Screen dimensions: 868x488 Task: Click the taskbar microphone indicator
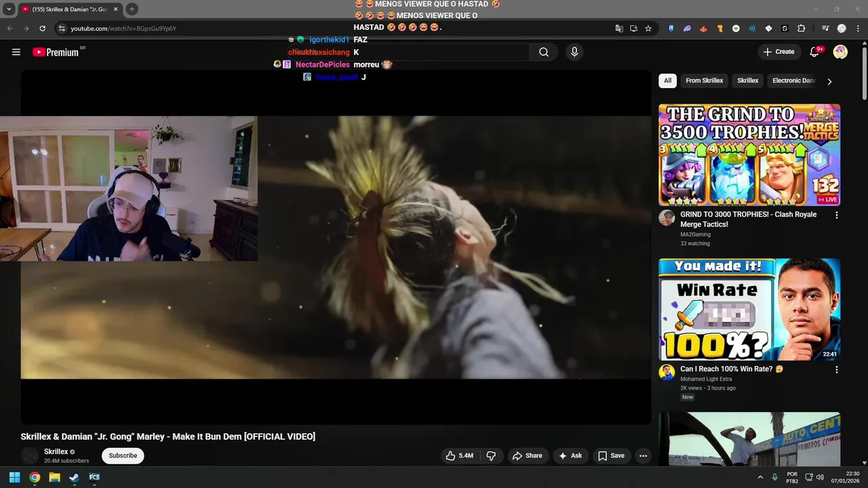pyautogui.click(x=774, y=477)
